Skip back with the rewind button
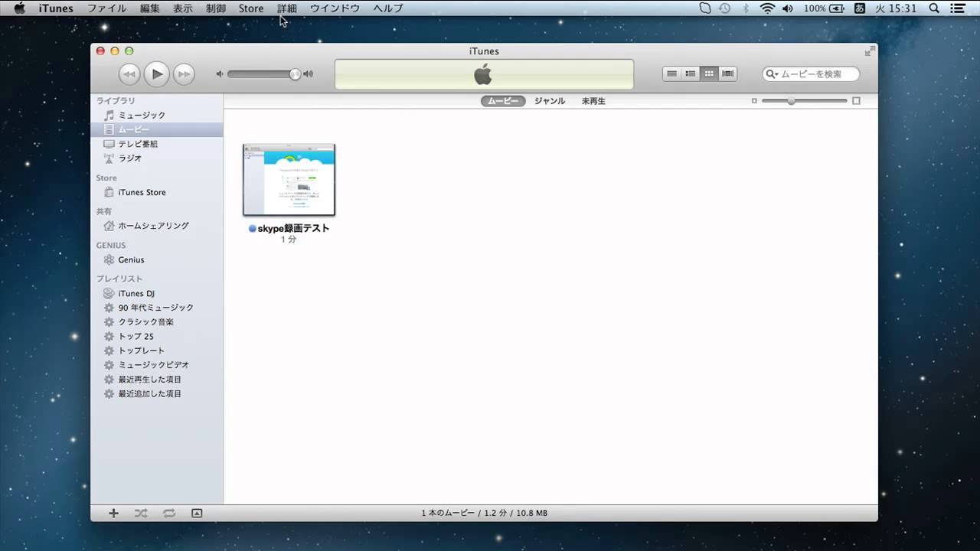The image size is (980, 551). 129,74
